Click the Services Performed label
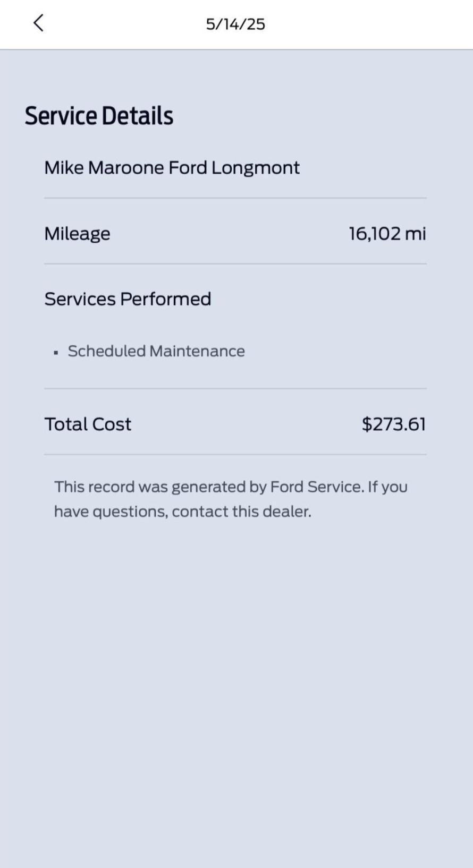 click(x=128, y=299)
